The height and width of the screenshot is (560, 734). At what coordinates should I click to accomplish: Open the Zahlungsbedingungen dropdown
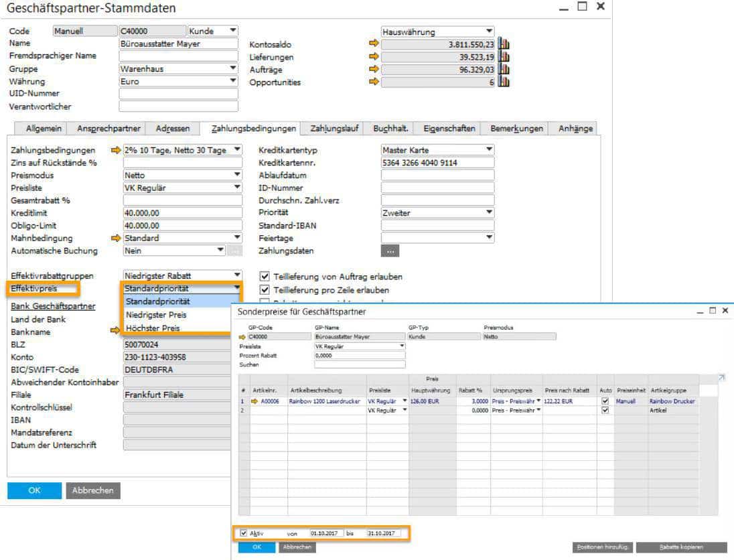pos(237,150)
